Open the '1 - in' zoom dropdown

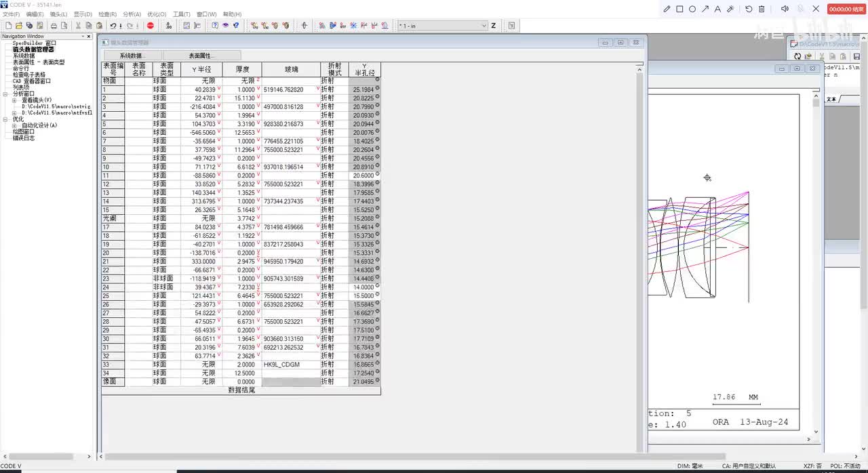[x=484, y=26]
